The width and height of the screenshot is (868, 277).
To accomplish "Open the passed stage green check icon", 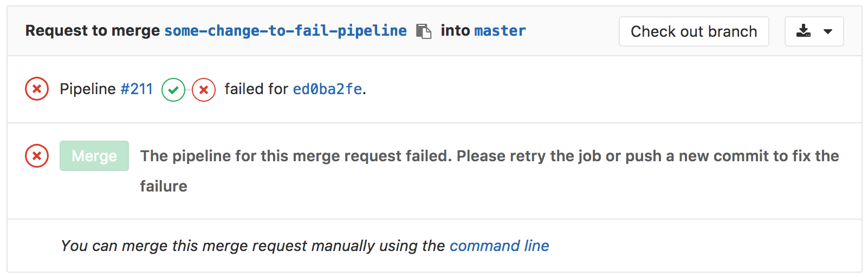I will click(x=173, y=90).
